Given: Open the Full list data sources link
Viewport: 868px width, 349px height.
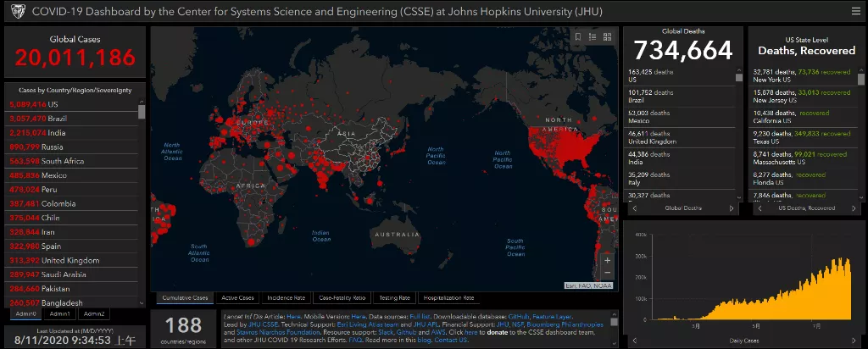Looking at the screenshot, I should tap(420, 316).
